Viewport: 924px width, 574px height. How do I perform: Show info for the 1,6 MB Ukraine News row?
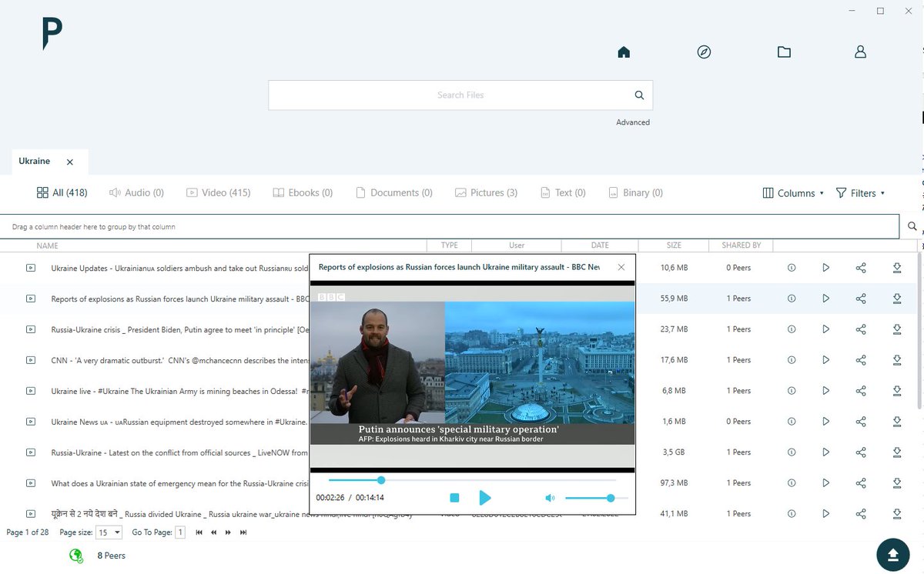click(792, 422)
